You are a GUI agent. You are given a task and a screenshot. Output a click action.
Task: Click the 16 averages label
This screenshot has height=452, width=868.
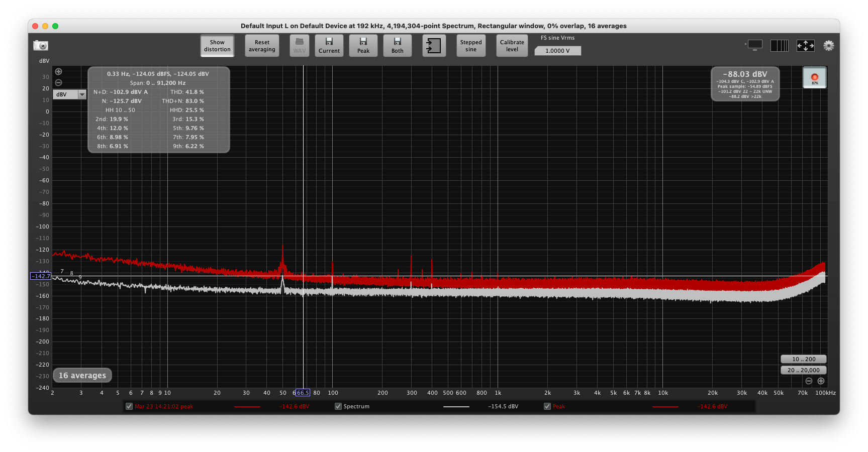(x=82, y=375)
